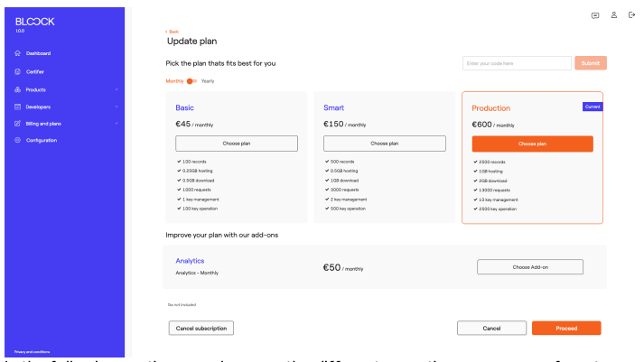Click the Developers sidebar icon
The height and width of the screenshot is (362, 644).
point(18,107)
